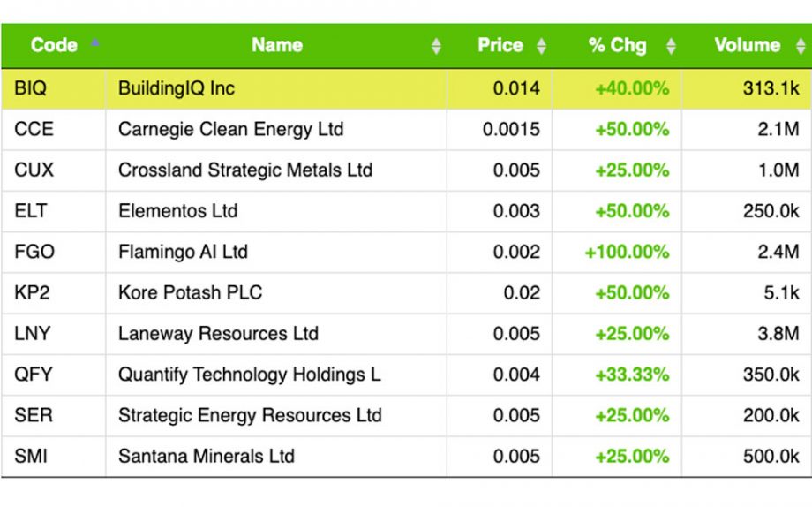This screenshot has height=507, width=812.
Task: Open stock code ELT
Action: pyautogui.click(x=31, y=211)
